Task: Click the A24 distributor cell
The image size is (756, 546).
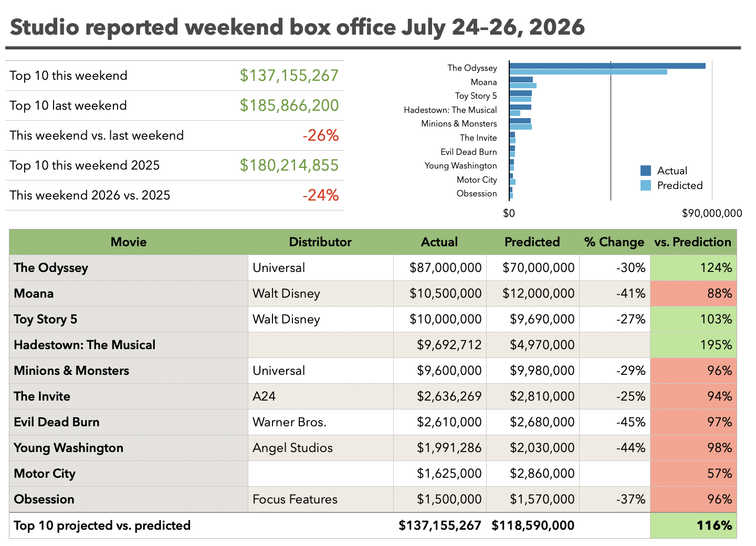Action: pos(321,396)
